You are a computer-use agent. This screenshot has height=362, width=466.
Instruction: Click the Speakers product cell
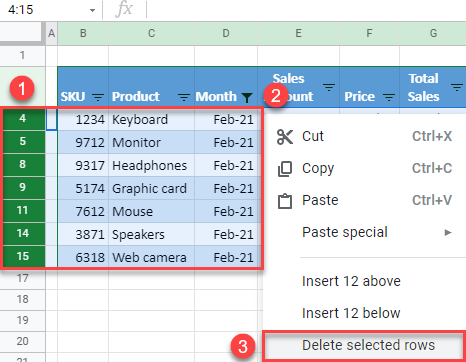pyautogui.click(x=152, y=234)
